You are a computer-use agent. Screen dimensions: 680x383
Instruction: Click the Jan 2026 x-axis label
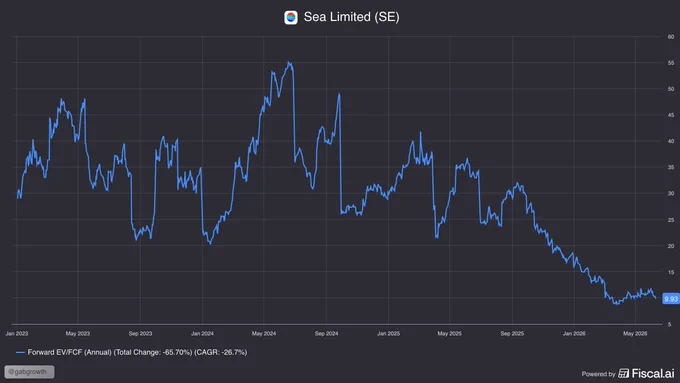pos(574,334)
